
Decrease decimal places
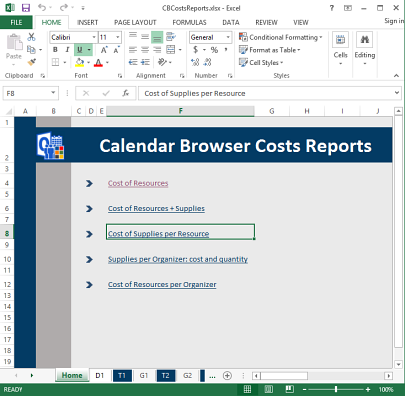click(x=207, y=62)
